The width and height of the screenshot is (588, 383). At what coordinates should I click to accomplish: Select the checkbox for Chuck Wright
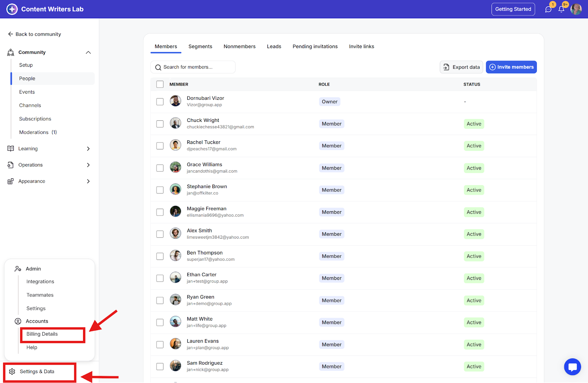[x=160, y=124]
